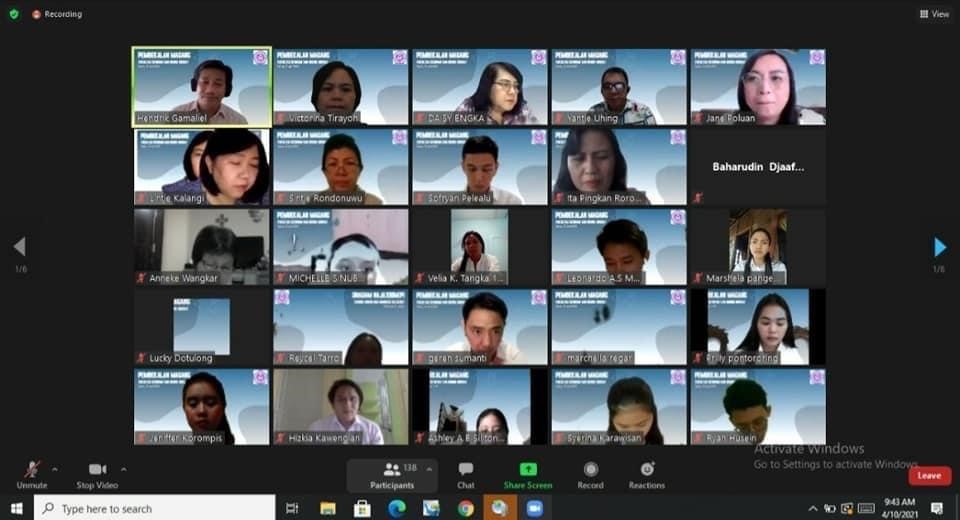Open video options arrow beside Stop Video
The image size is (960, 520).
[x=124, y=468]
